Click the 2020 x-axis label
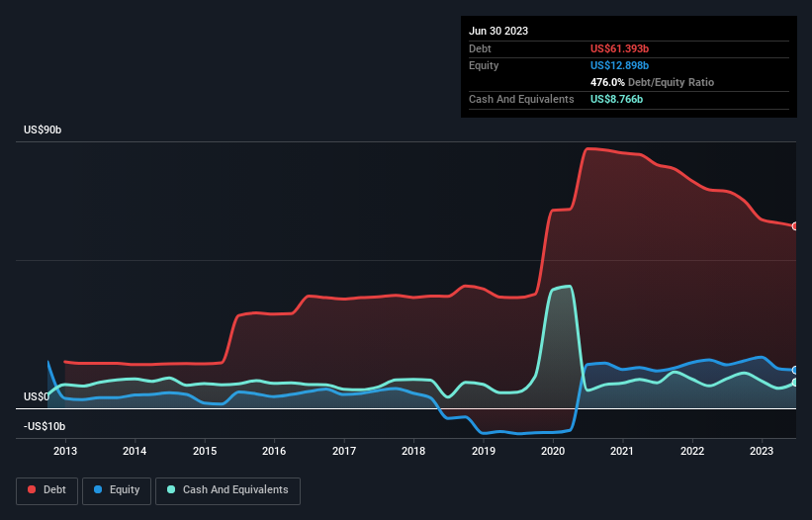The height and width of the screenshot is (520, 812). (x=553, y=451)
